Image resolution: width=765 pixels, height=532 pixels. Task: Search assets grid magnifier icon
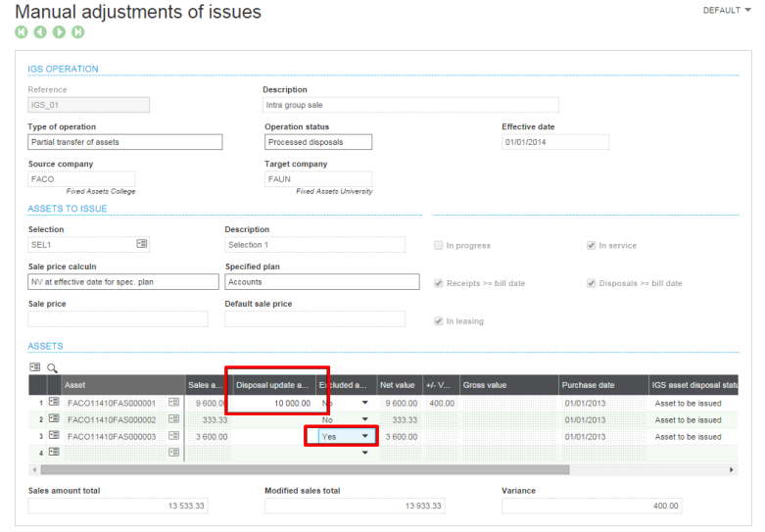pyautogui.click(x=52, y=368)
